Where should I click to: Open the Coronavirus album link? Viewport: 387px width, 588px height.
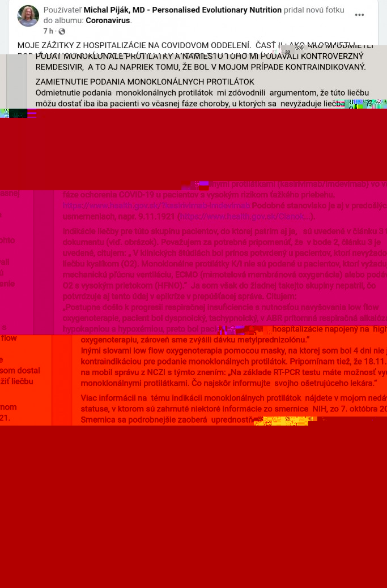point(108,20)
